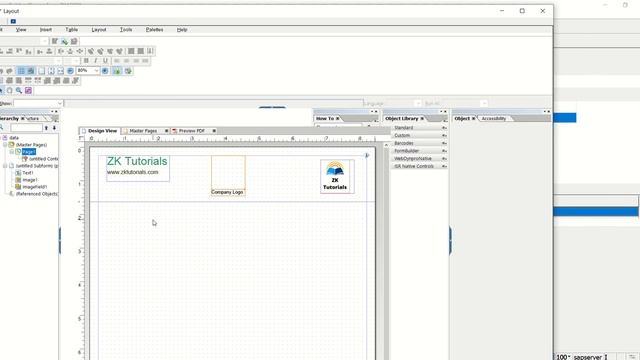Viewport: 640px width, 360px height.
Task: Toggle the snap to grid icon
Action: [x=31, y=71]
